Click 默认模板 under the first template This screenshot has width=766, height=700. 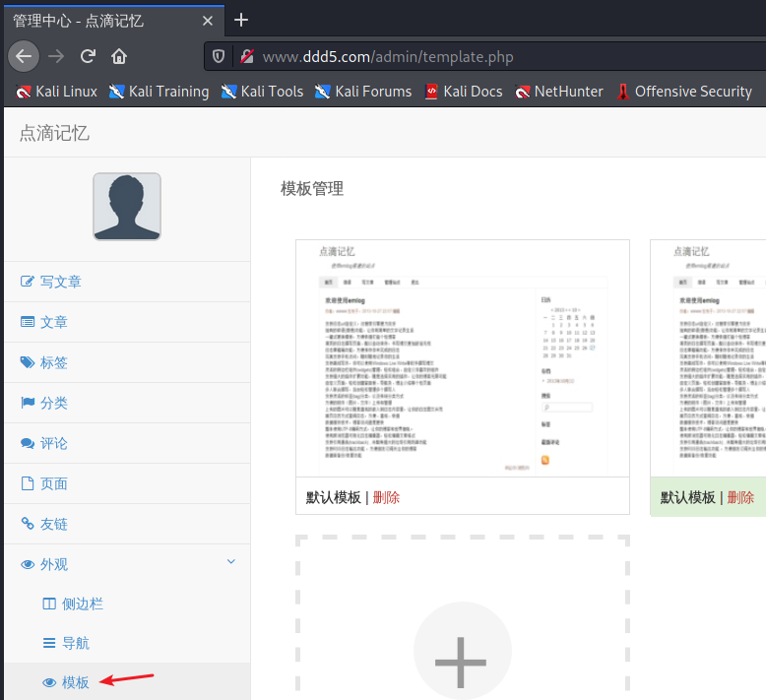(x=333, y=498)
